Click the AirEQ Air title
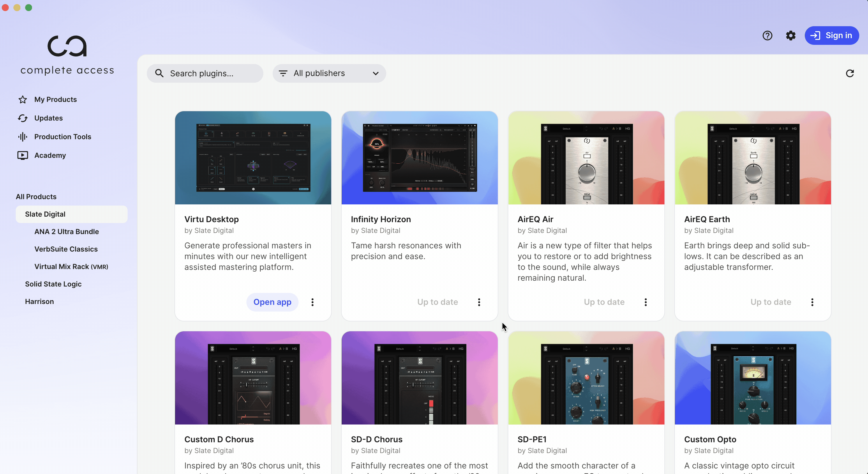 (x=535, y=219)
